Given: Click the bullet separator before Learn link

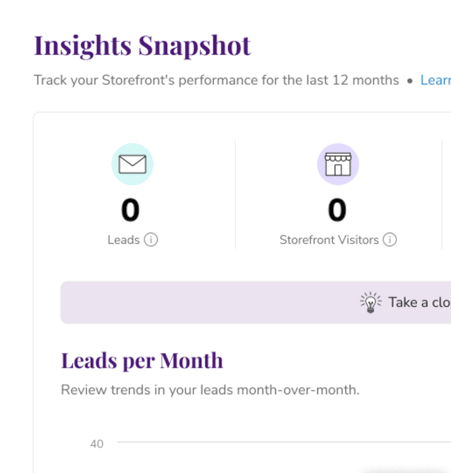Looking at the screenshot, I should pyautogui.click(x=410, y=81).
